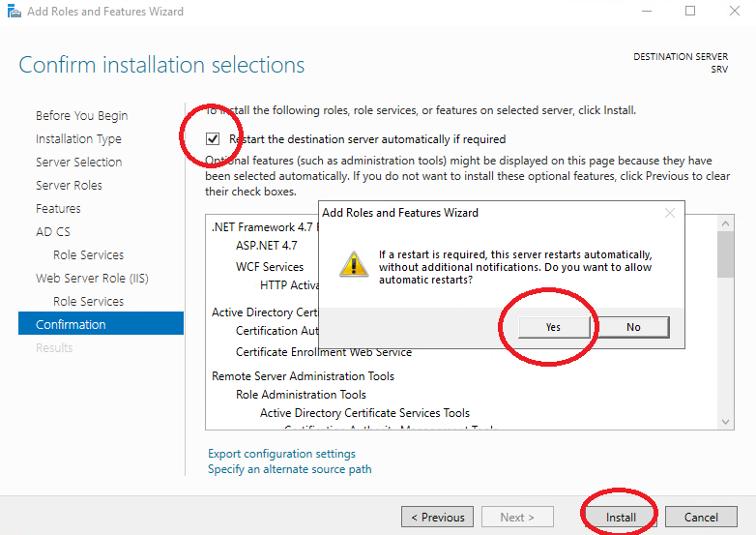Select Server Roles step
756x535 pixels.
[69, 185]
